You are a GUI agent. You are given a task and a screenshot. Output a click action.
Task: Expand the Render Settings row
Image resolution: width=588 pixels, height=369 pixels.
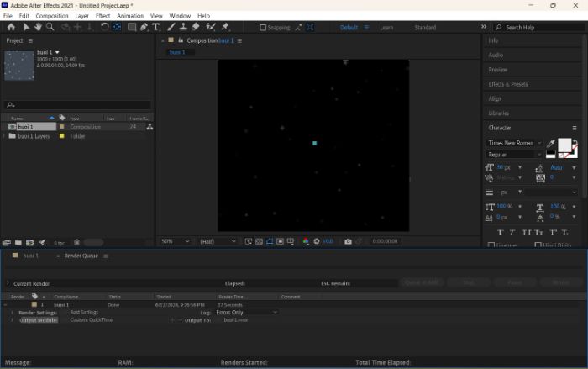pos(13,313)
